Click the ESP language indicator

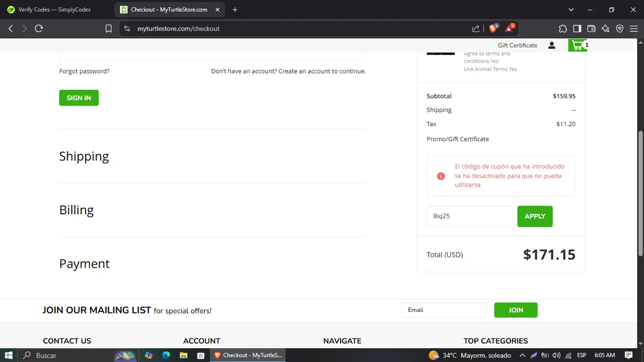click(x=582, y=355)
